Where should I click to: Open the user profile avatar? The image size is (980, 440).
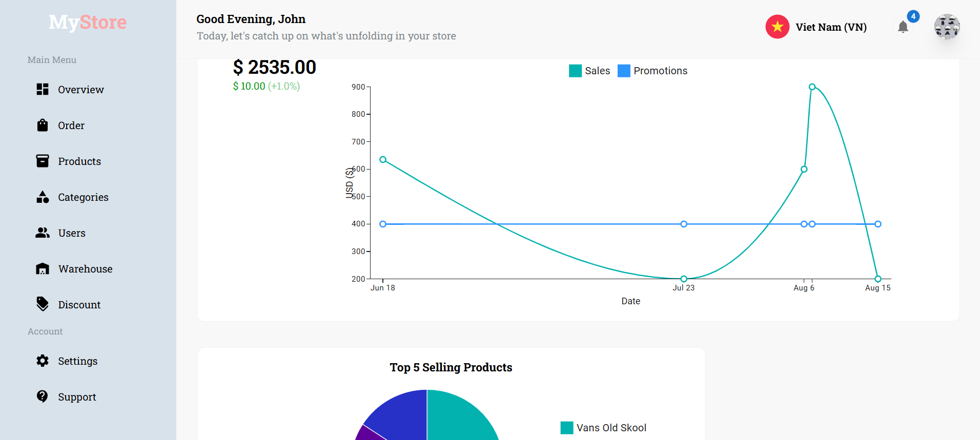947,27
